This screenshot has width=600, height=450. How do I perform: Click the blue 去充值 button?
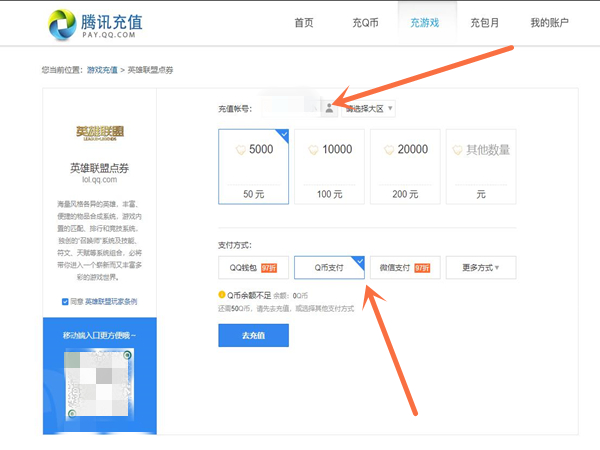tap(253, 335)
